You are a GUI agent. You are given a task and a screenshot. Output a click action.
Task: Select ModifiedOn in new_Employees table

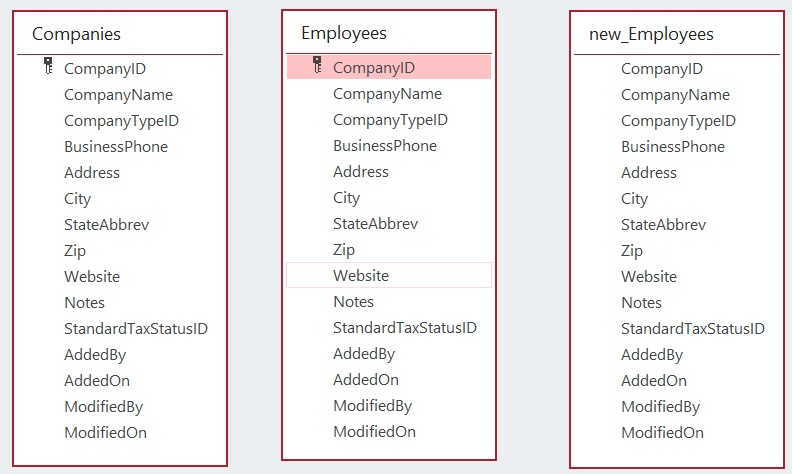point(661,433)
